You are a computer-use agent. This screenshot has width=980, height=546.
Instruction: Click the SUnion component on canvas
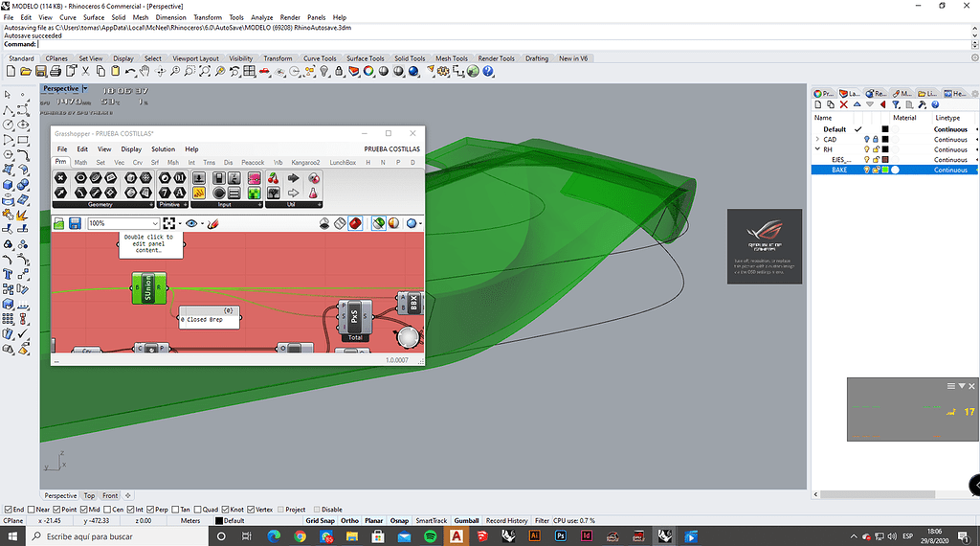point(148,287)
